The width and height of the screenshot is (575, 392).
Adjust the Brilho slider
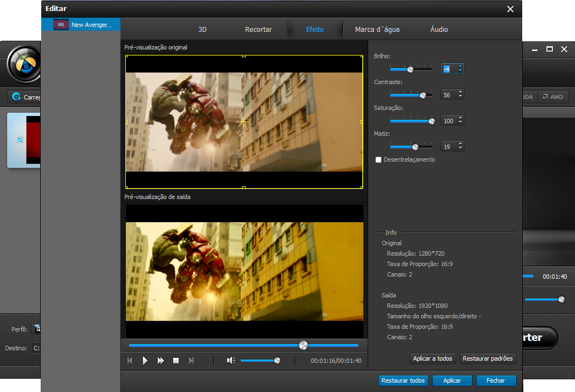pyautogui.click(x=410, y=69)
